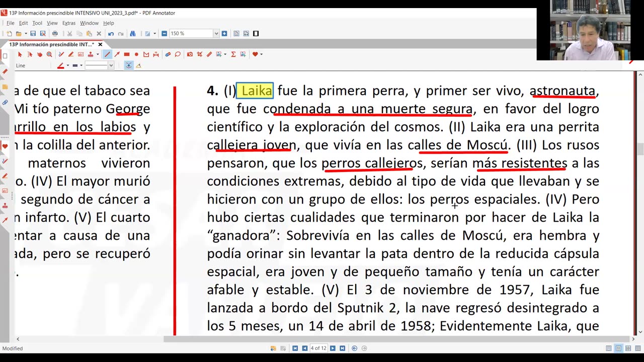Open the Window menu
644x362 pixels.
click(x=89, y=23)
